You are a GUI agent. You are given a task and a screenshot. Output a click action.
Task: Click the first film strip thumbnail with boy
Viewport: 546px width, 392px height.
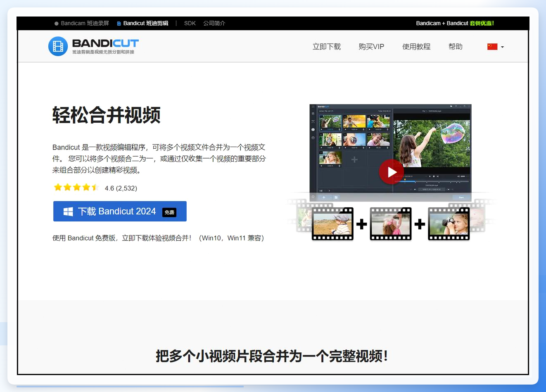332,224
